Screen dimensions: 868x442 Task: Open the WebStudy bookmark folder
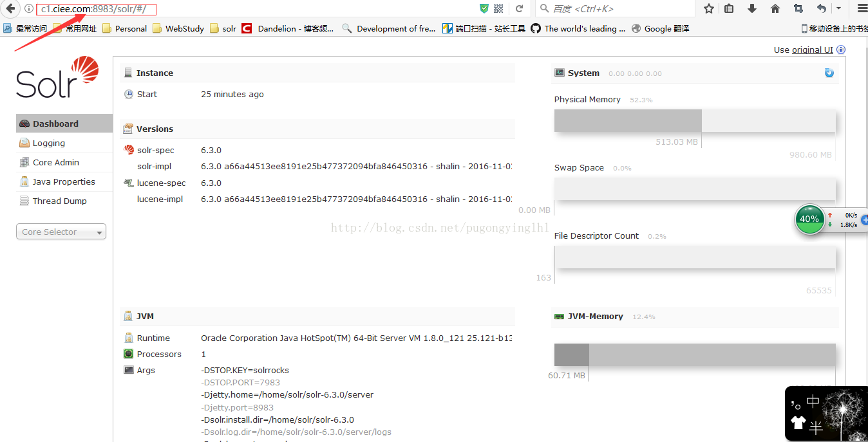click(178, 28)
